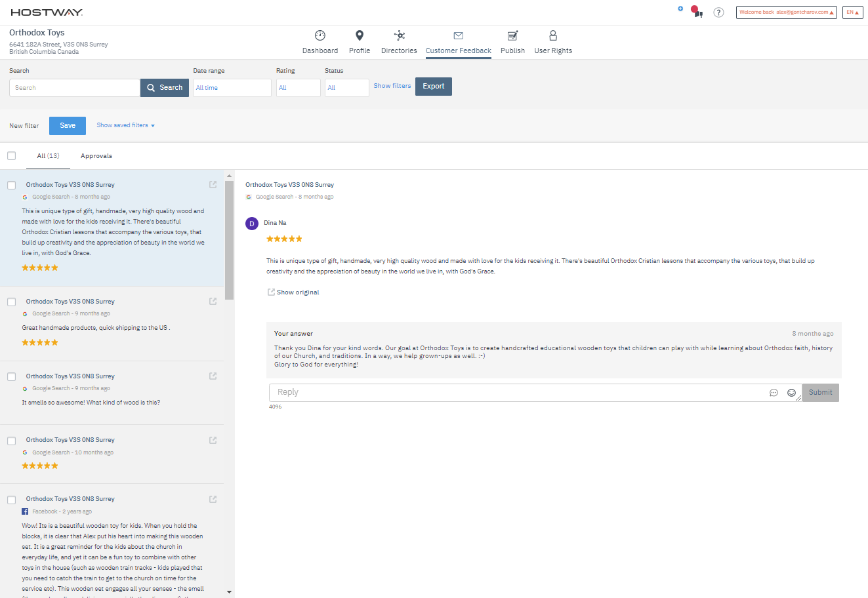Screen dimensions: 868x598
Task: Open external link on Great handmade products review
Action: 213,302
